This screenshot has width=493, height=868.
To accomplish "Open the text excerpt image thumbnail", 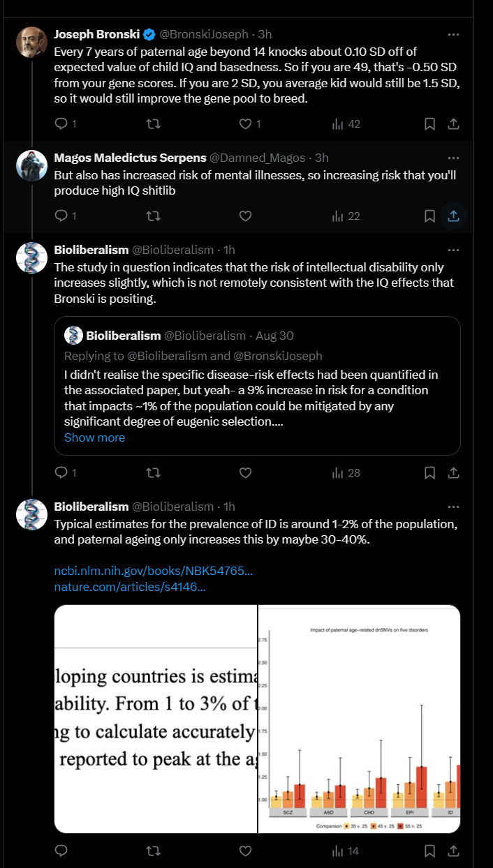I will [x=156, y=719].
